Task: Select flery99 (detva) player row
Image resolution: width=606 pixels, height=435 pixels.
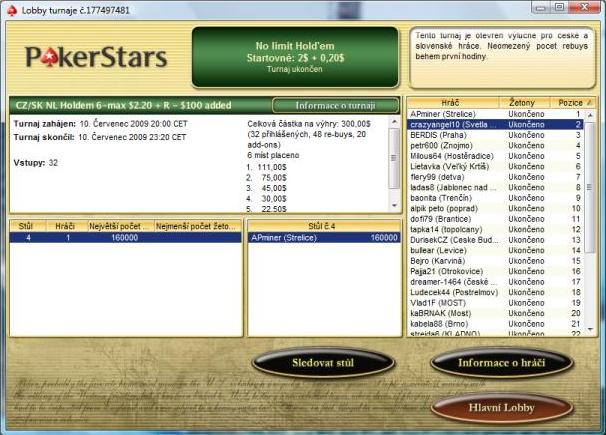Action: (495, 177)
